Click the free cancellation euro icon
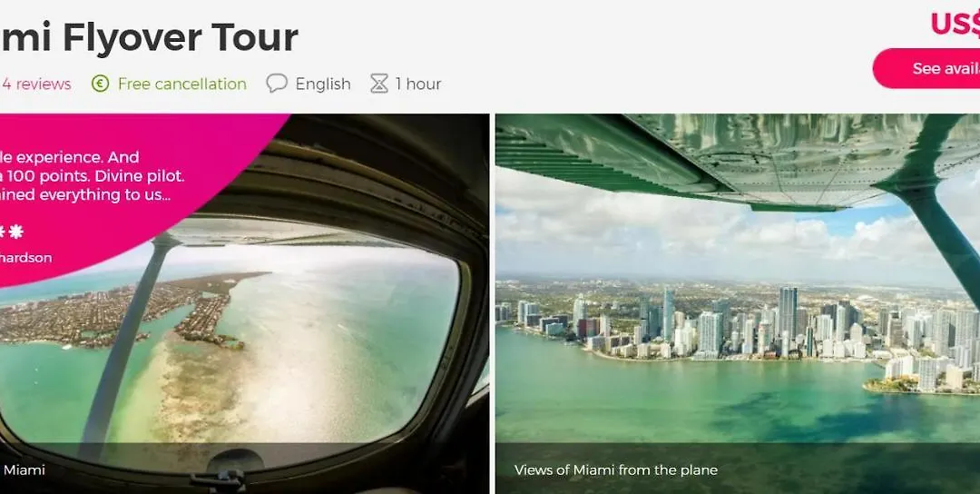Viewport: 980px width, 494px height. tap(100, 84)
